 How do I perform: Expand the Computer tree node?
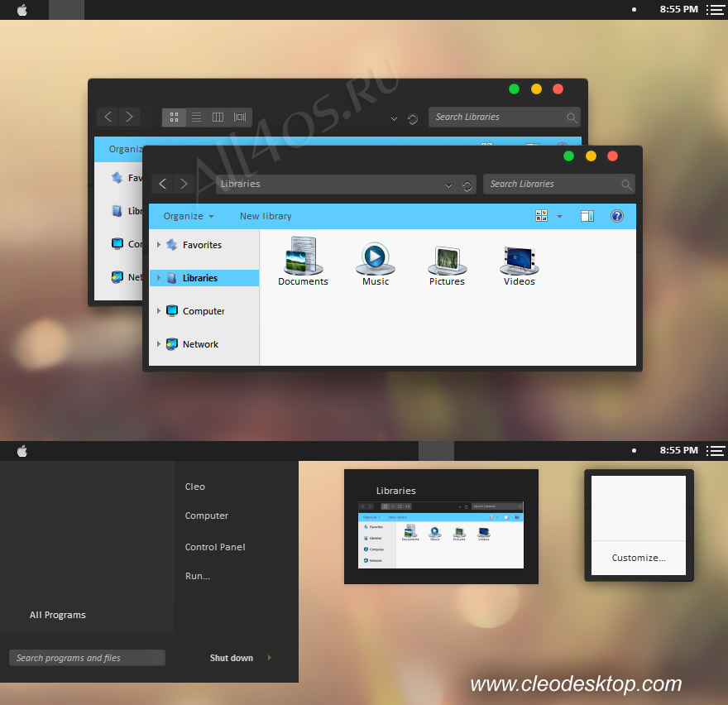tap(158, 310)
